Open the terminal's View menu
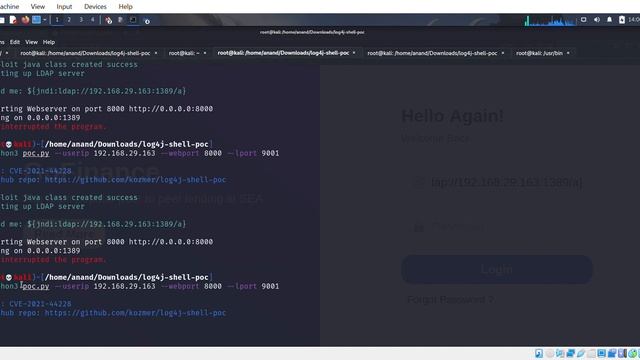The width and height of the screenshot is (640, 360). coord(31,42)
